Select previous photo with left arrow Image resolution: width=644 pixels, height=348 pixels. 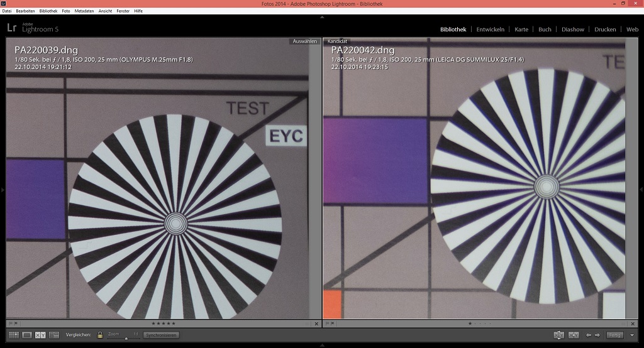[589, 335]
